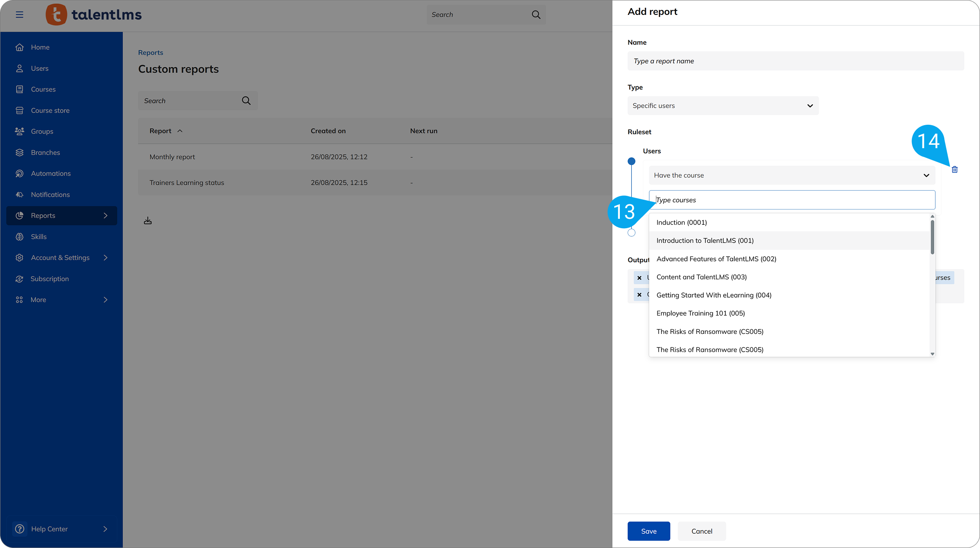
Task: Save the new report
Action: [x=648, y=531]
